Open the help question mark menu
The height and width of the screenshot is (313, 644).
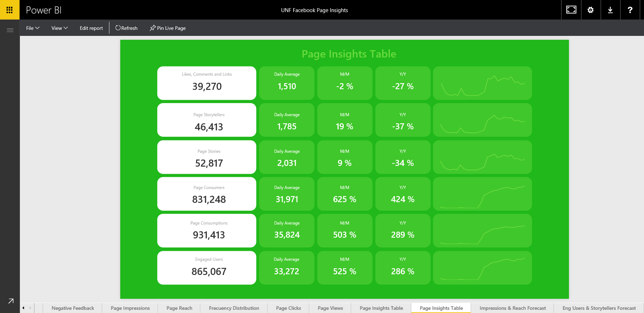click(630, 10)
